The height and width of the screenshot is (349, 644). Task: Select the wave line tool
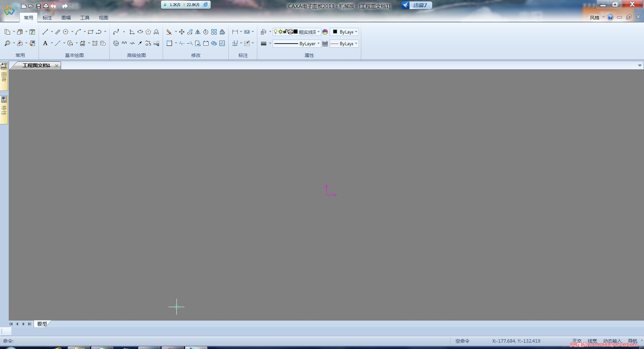pos(124,43)
